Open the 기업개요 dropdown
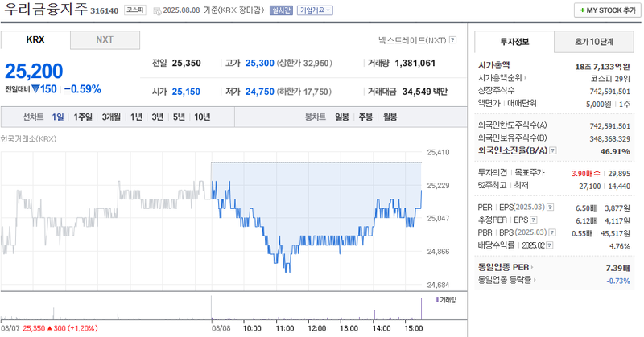Viewport: 644px width, 337px height. (x=315, y=10)
